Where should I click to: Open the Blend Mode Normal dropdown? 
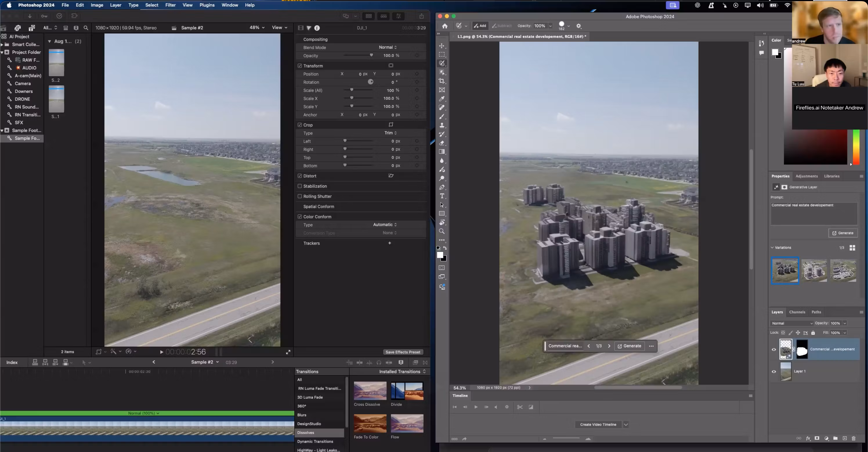388,48
